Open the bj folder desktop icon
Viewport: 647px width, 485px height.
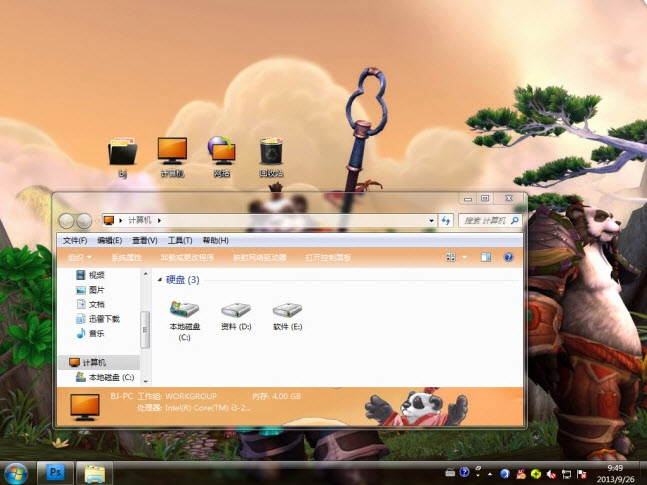pyautogui.click(x=123, y=157)
